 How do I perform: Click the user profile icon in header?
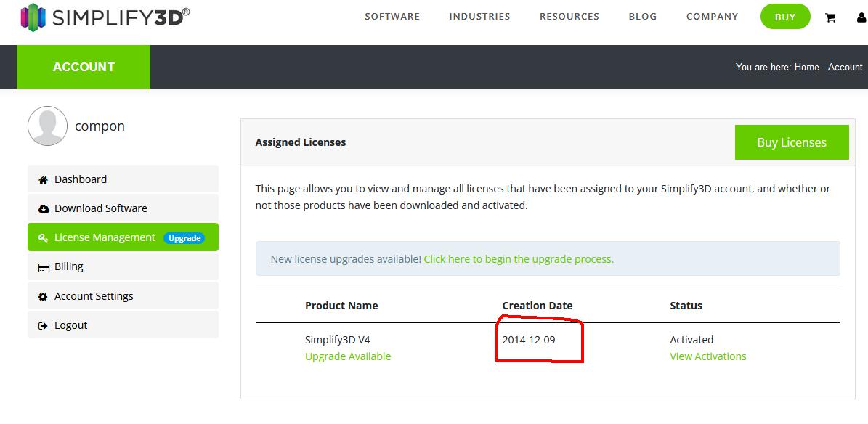point(862,17)
